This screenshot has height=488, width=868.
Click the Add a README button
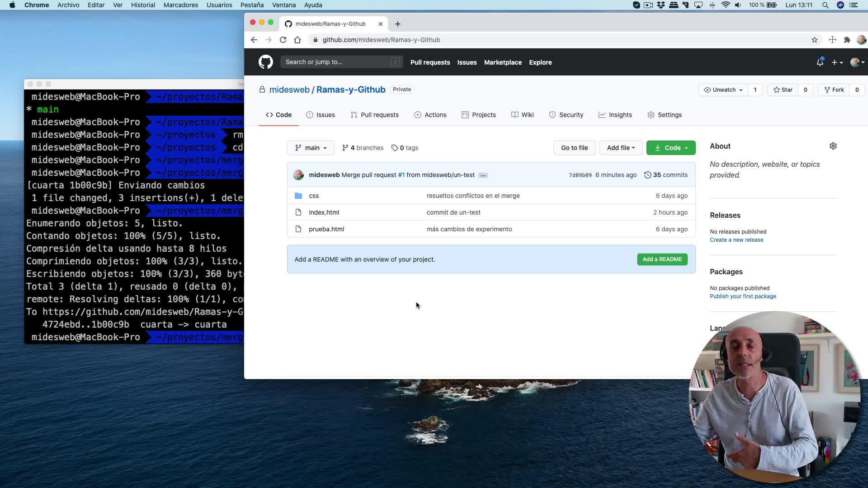(x=662, y=259)
